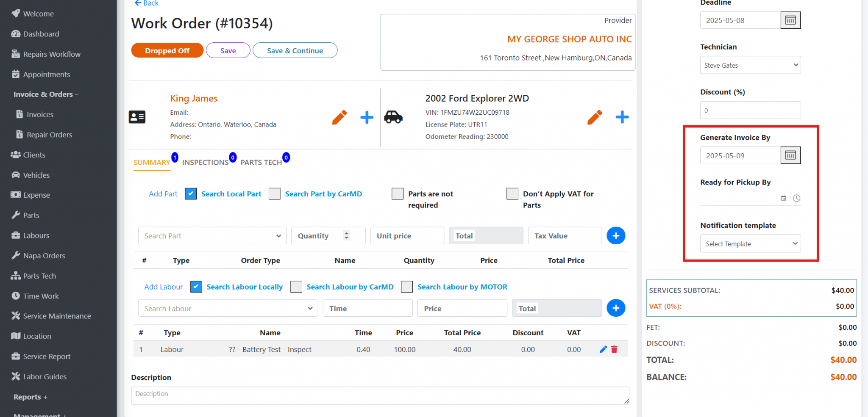Image resolution: width=868 pixels, height=417 pixels.
Task: Check the Parts are not required option
Action: click(x=397, y=193)
